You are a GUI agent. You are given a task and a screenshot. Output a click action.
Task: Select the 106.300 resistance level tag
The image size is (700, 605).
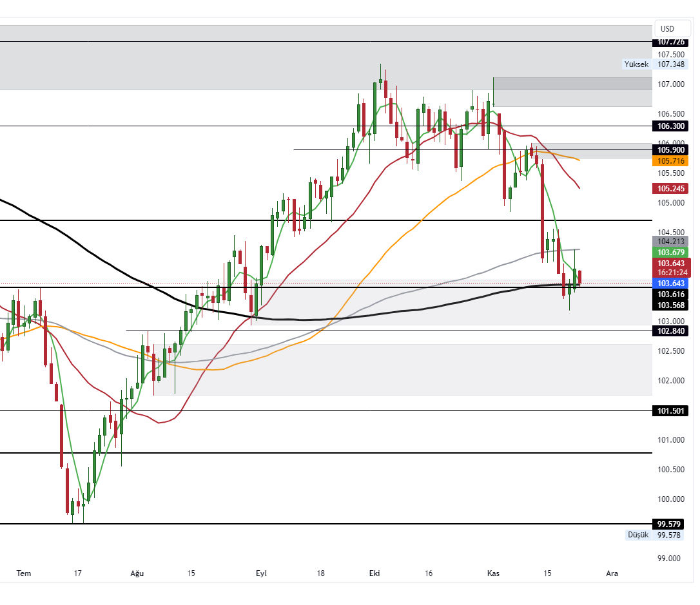(670, 126)
